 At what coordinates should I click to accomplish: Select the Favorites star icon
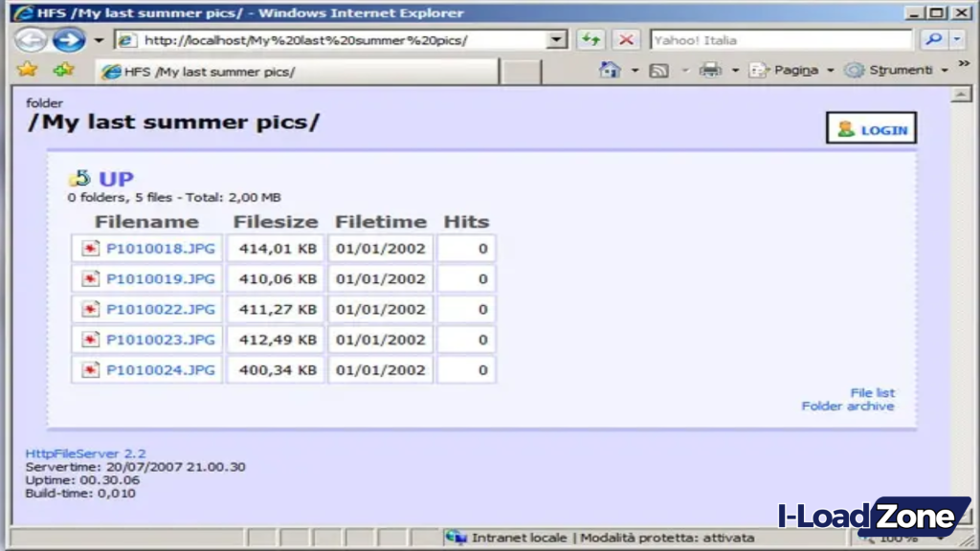[x=27, y=71]
